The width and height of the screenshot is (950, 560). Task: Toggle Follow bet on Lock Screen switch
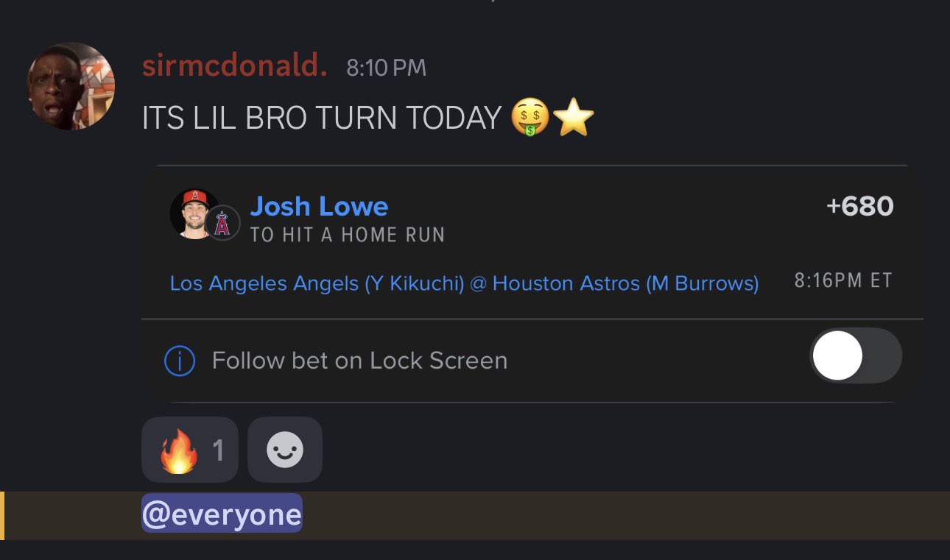(856, 355)
